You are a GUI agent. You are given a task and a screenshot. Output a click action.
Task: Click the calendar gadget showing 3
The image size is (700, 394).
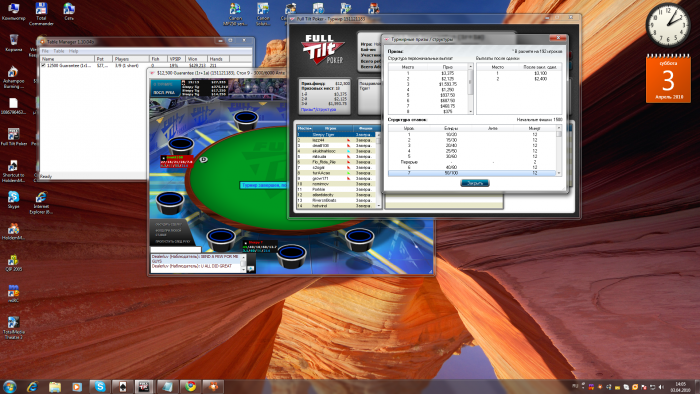[x=668, y=79]
